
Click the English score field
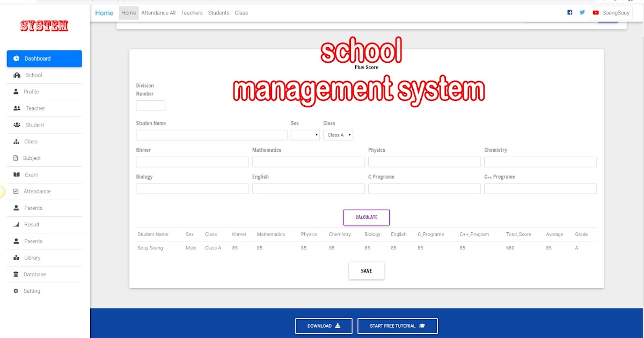(309, 189)
